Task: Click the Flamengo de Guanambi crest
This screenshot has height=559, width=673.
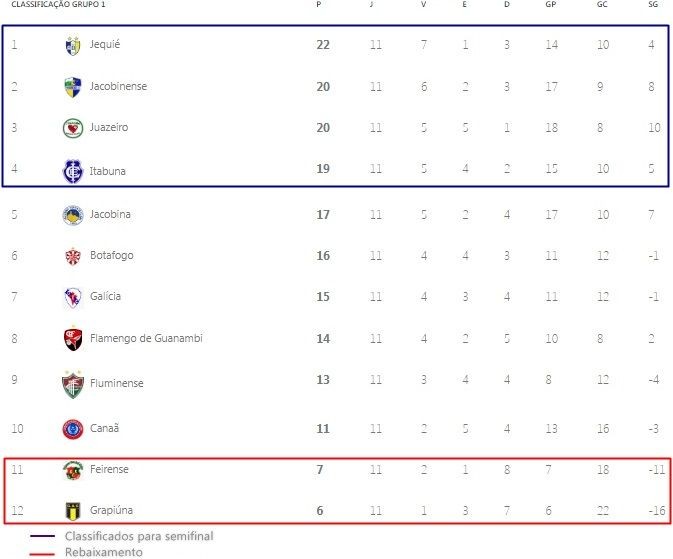Action: coord(73,339)
